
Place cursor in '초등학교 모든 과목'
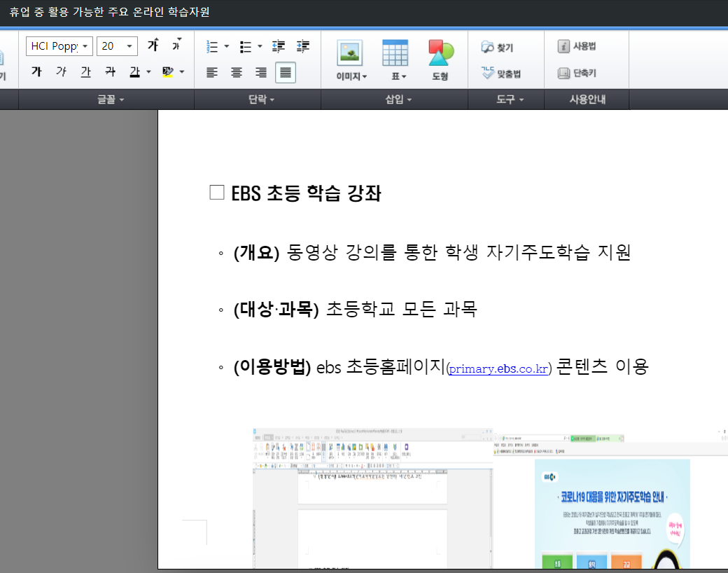tap(402, 309)
